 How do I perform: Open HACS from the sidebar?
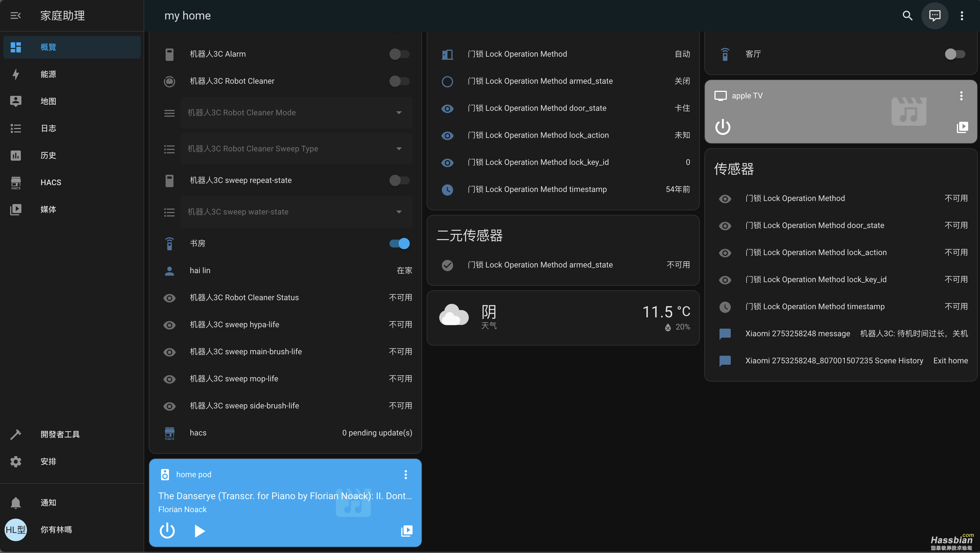pos(72,182)
